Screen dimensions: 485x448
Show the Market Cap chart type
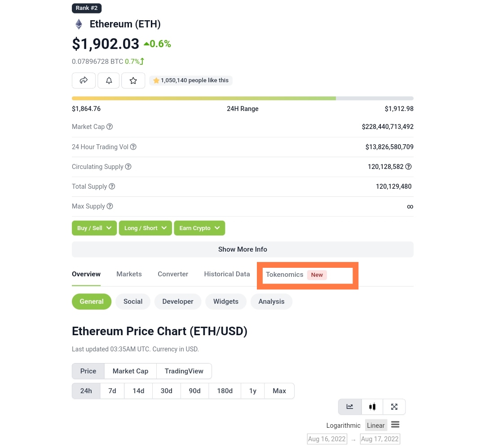pos(131,371)
